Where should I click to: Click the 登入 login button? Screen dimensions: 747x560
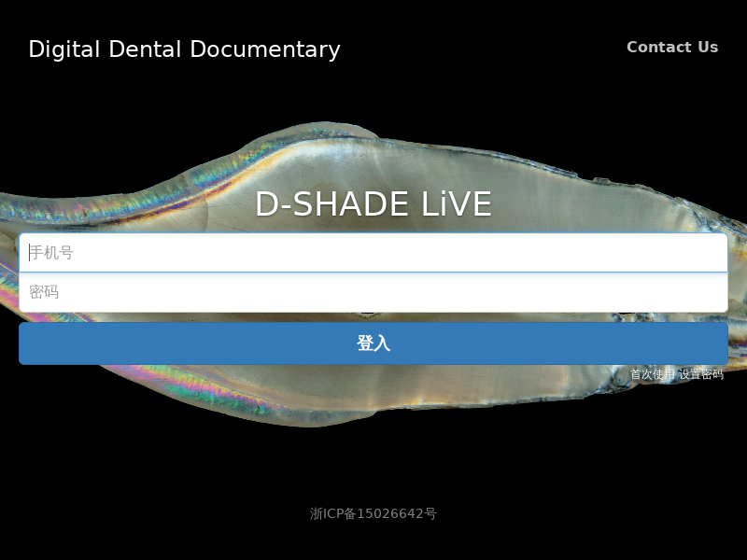[x=373, y=343]
